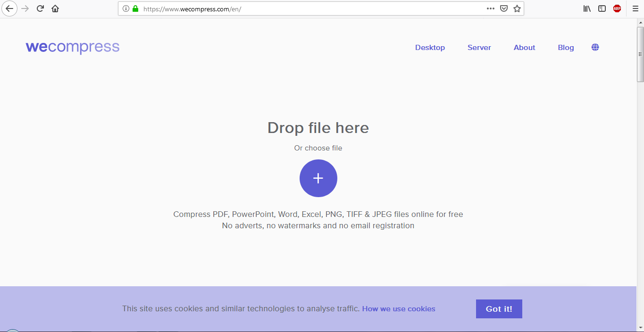This screenshot has width=644, height=332.
Task: Toggle the browser sidebar icon
Action: pyautogui.click(x=602, y=8)
